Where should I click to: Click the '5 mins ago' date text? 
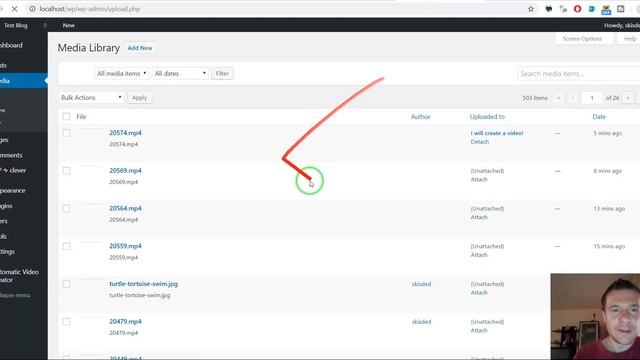coord(608,133)
